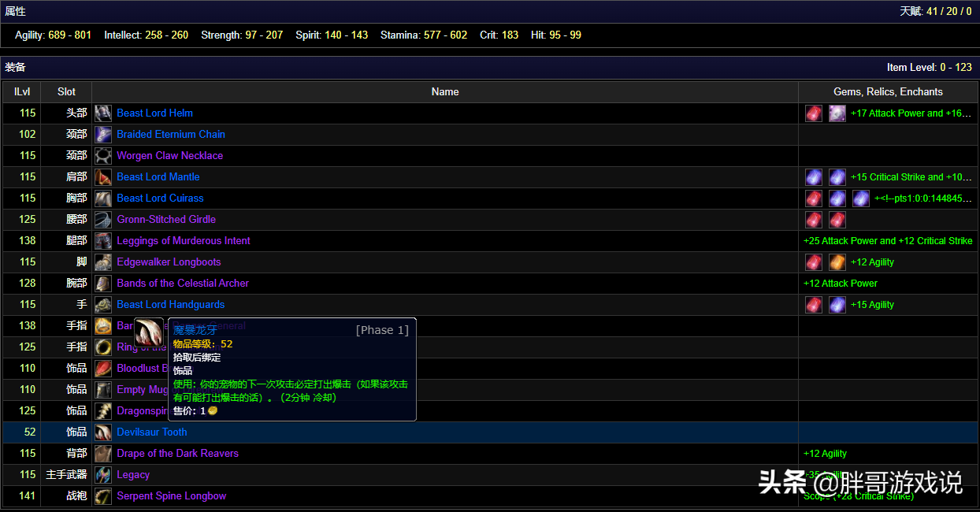Click the orange gem in Edgewalker Longboots row
This screenshot has width=980, height=512.
[837, 262]
